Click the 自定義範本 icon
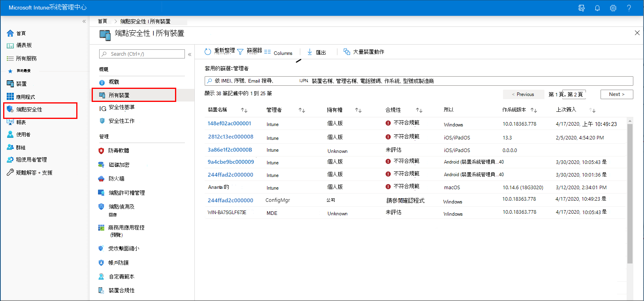644x301 pixels. 101,277
